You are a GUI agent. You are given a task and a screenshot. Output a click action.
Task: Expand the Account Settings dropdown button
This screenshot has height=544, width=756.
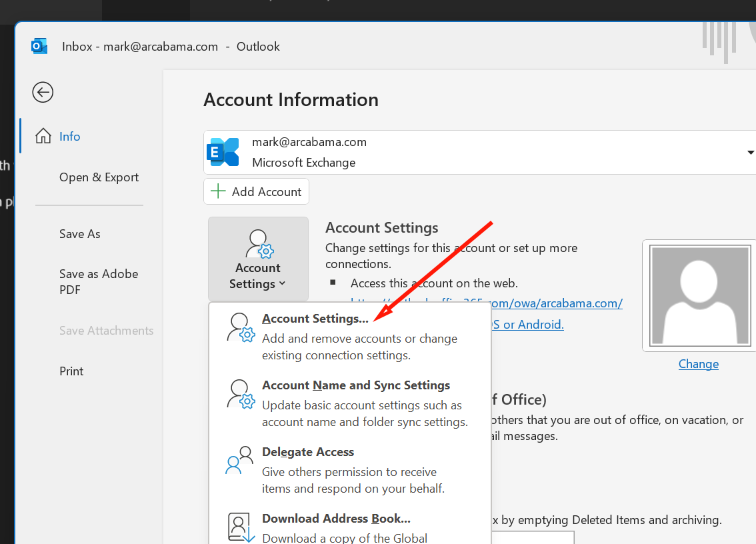(258, 259)
